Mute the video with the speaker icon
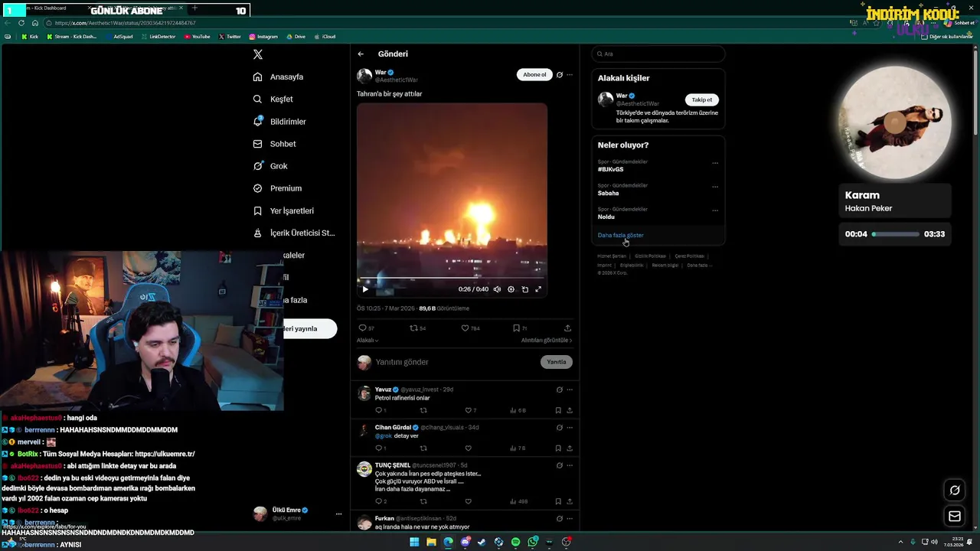980x551 pixels. pos(497,289)
